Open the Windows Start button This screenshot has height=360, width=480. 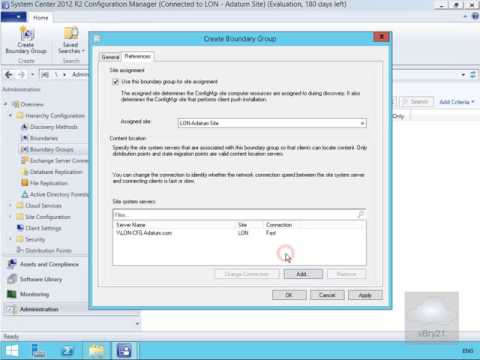coord(12,351)
